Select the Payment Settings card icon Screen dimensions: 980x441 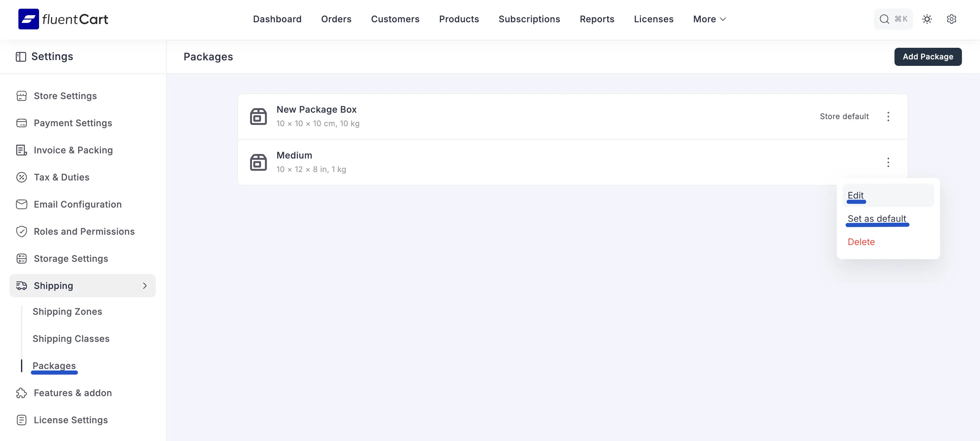(x=22, y=123)
